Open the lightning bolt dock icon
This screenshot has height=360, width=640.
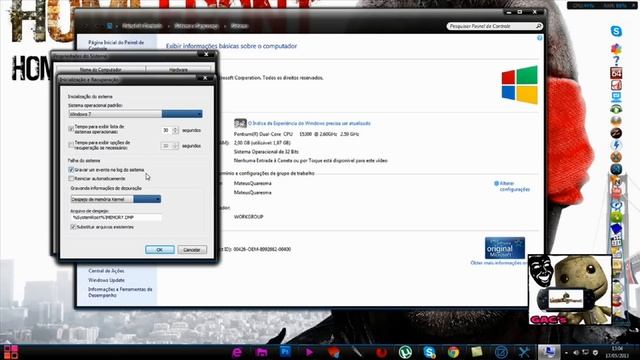[x=616, y=145]
